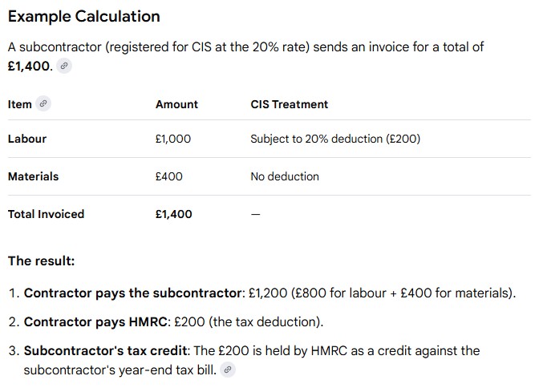
Task: Click The result: heading text
Action: click(41, 261)
